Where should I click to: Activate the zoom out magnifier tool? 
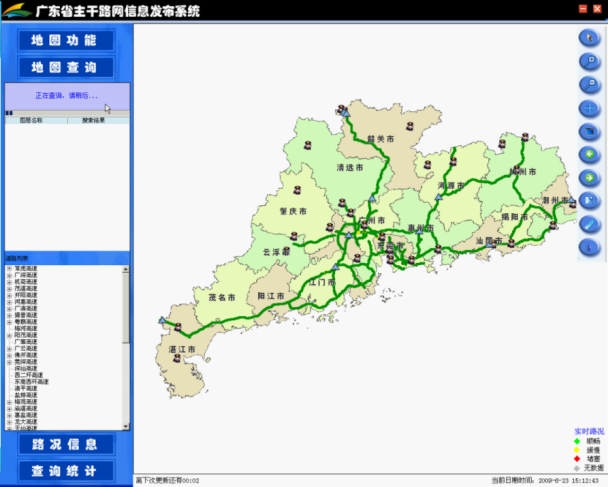point(588,84)
